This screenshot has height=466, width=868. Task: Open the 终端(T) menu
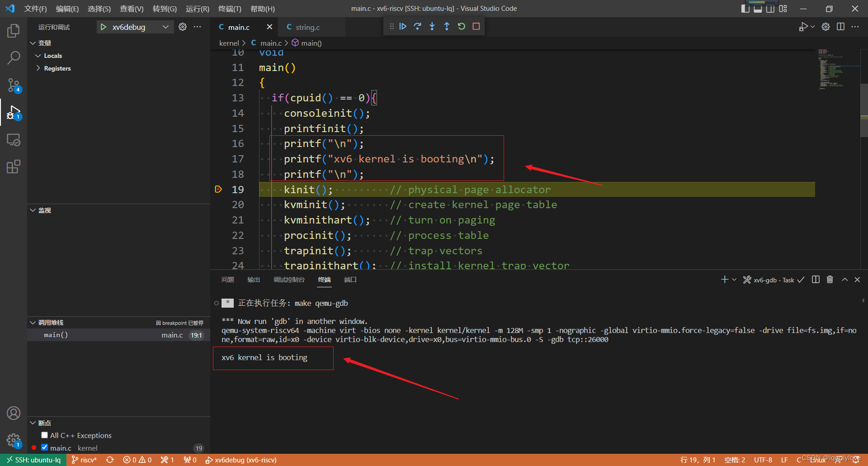230,9
